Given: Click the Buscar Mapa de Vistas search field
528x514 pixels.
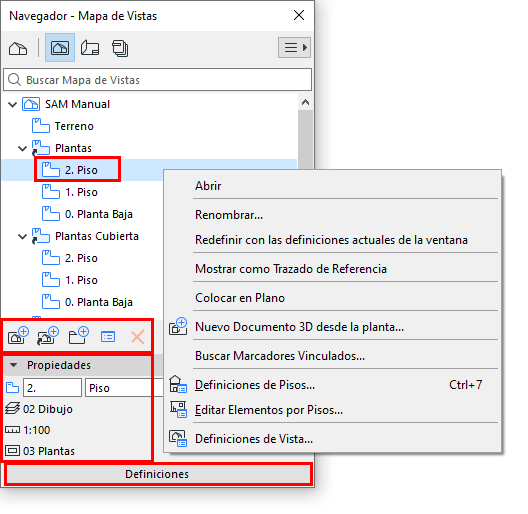Looking at the screenshot, I should pyautogui.click(x=158, y=80).
